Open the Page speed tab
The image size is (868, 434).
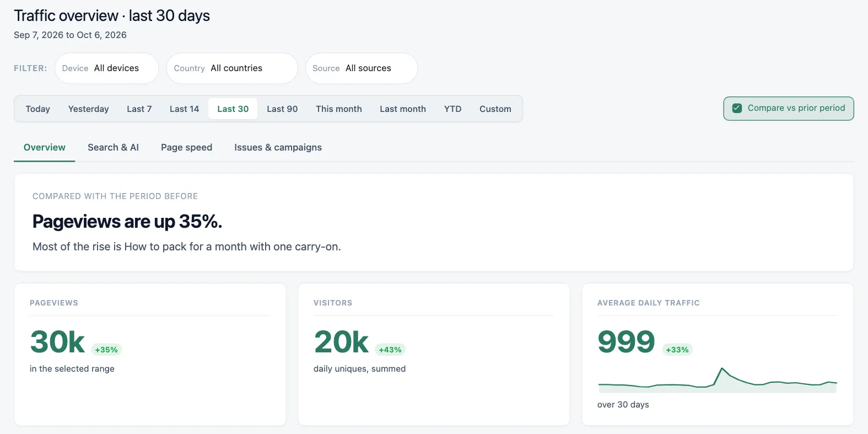pos(186,147)
